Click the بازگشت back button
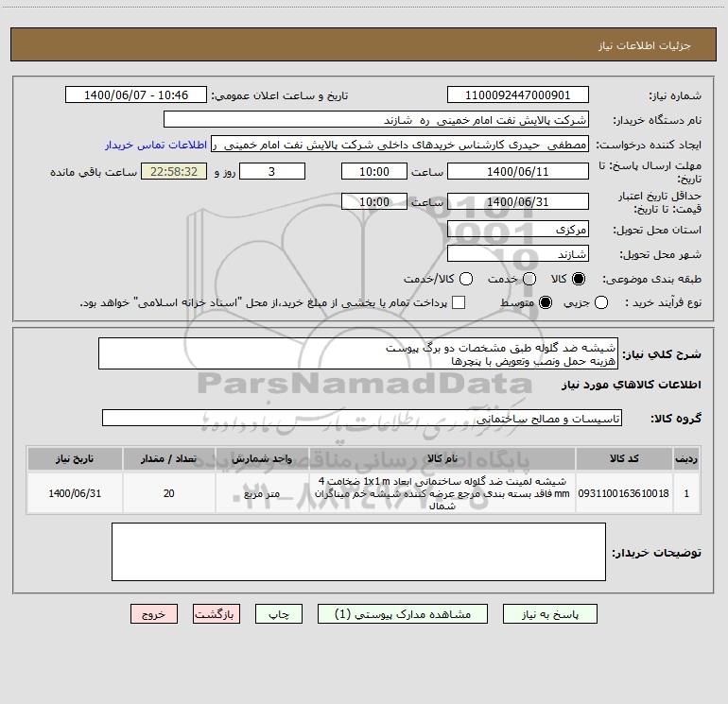The image size is (728, 704). 217,614
